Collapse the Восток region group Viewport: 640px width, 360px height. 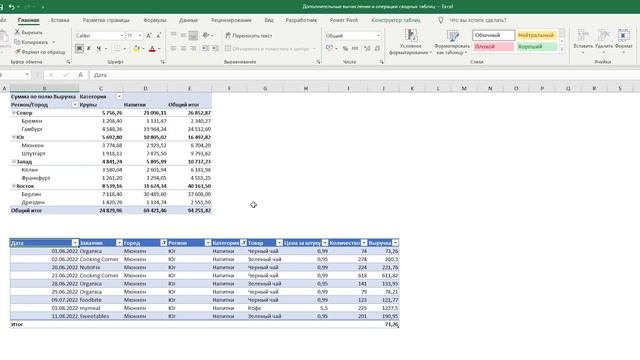(x=13, y=186)
